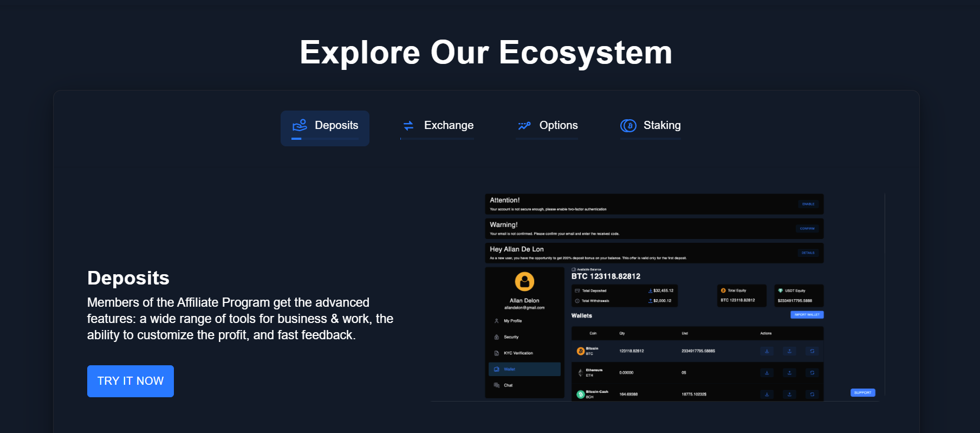This screenshot has height=433, width=980.
Task: Click the Bitcoin row deposit icon
Action: click(x=767, y=351)
